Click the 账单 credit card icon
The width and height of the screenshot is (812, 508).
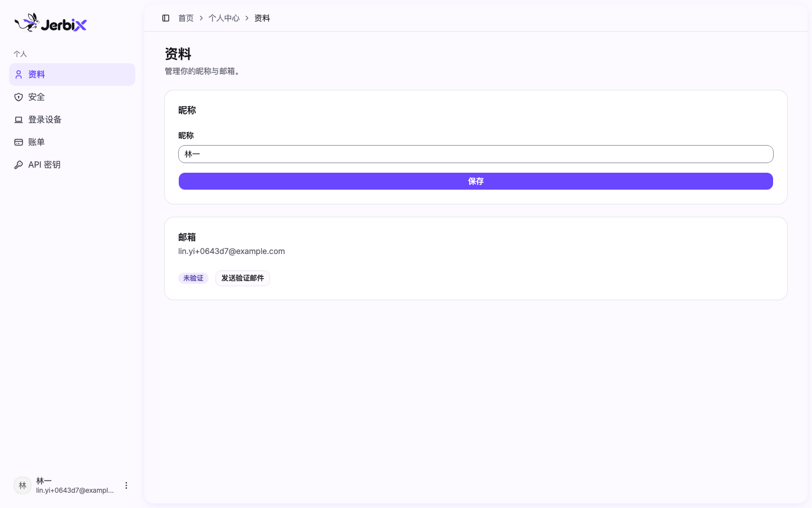(x=19, y=142)
